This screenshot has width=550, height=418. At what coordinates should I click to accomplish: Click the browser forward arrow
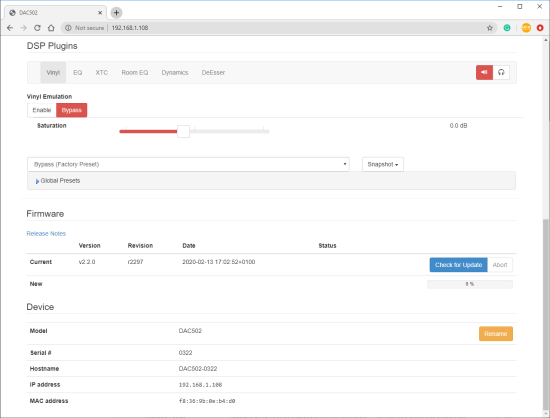(24, 28)
